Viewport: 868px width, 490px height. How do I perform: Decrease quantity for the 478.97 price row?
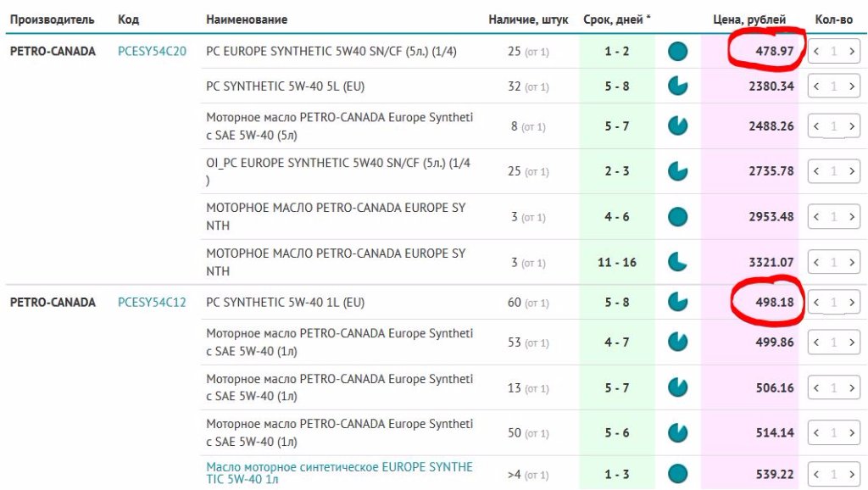click(x=816, y=52)
